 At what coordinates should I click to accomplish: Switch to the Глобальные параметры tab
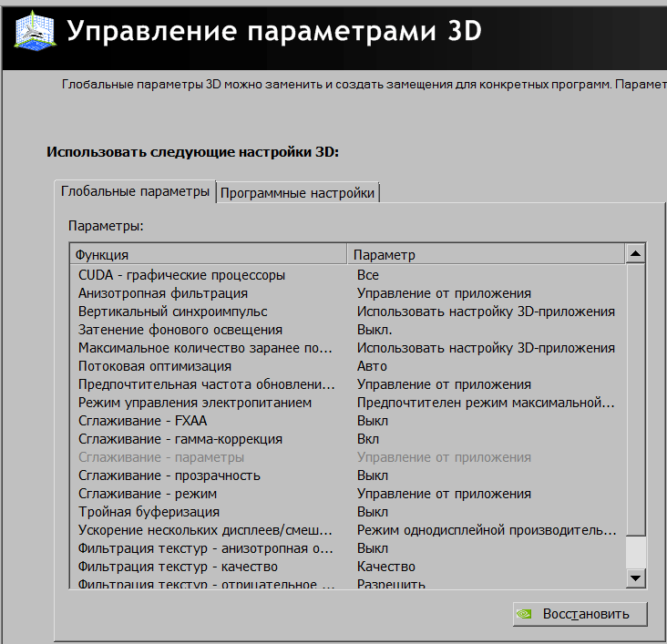point(135,192)
